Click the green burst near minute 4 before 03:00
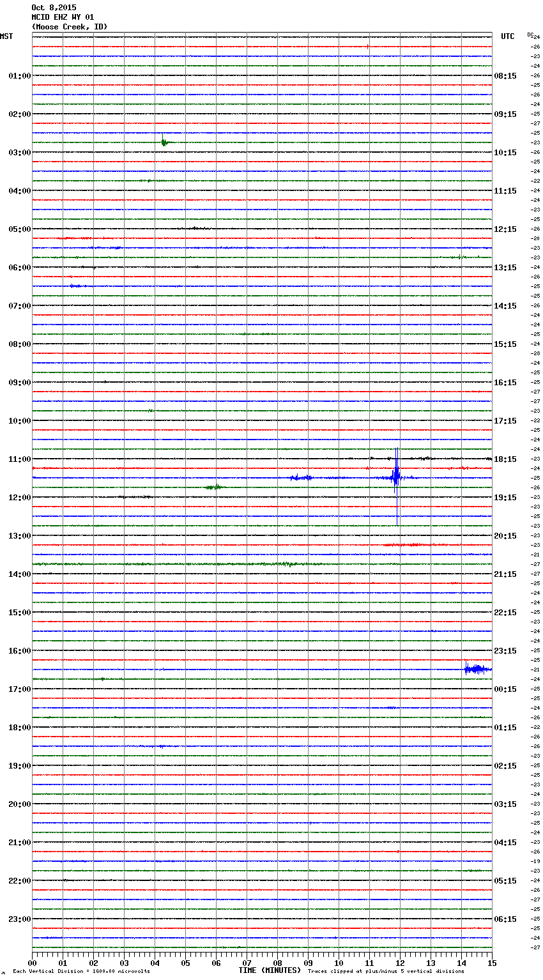543x980 pixels. point(164,142)
